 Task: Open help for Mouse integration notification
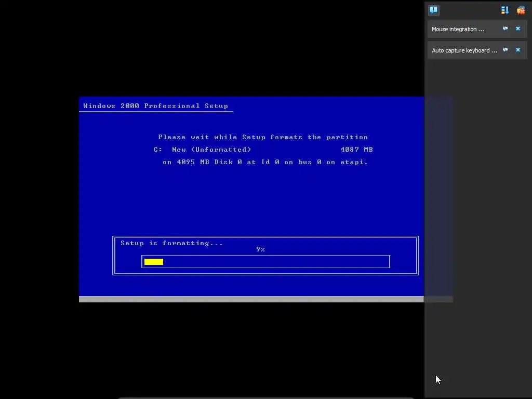pos(505,29)
